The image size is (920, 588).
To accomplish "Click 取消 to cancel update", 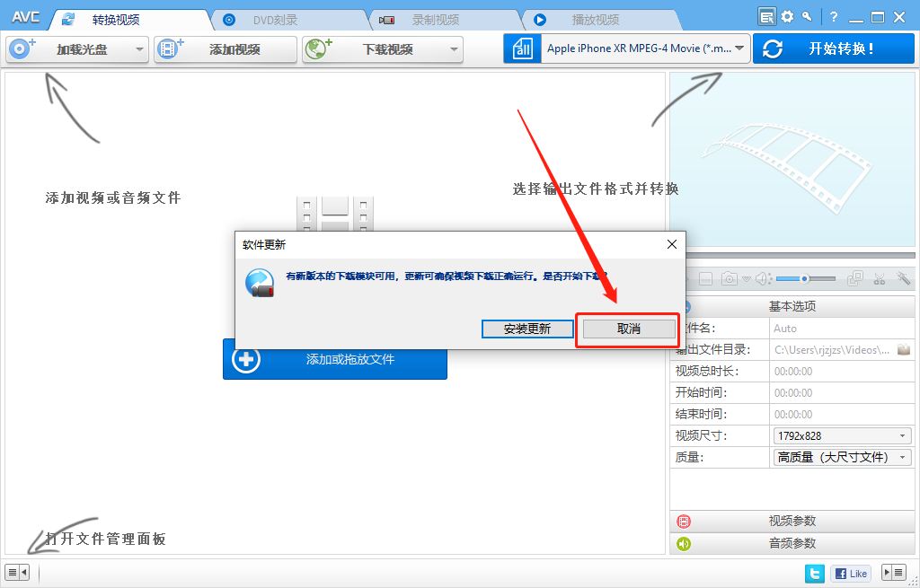I will (629, 329).
